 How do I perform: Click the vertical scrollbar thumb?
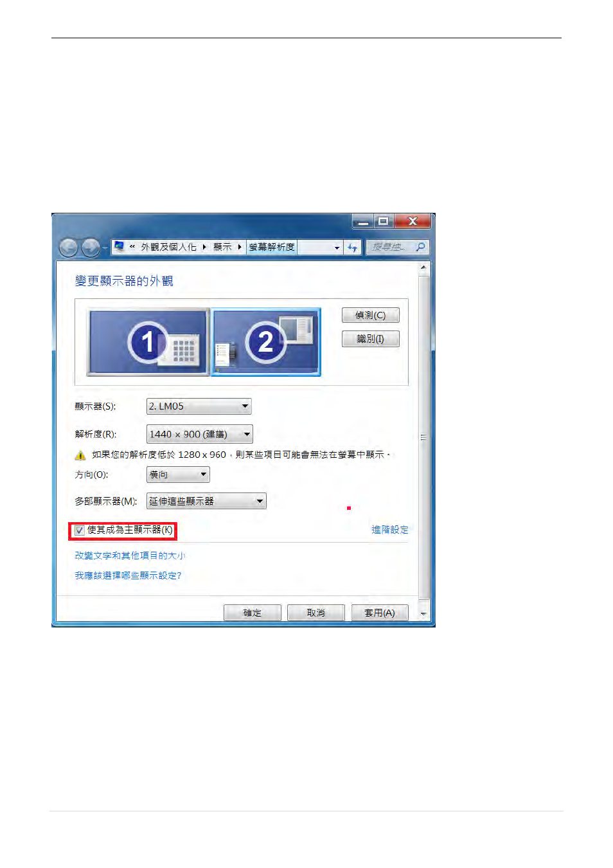tap(423, 437)
